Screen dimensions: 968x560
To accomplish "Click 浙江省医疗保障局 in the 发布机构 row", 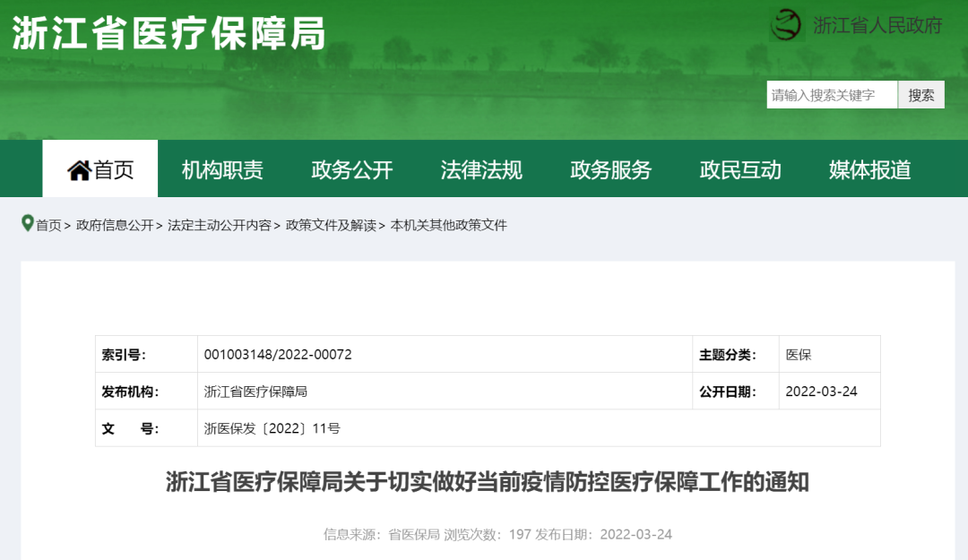I will (255, 392).
